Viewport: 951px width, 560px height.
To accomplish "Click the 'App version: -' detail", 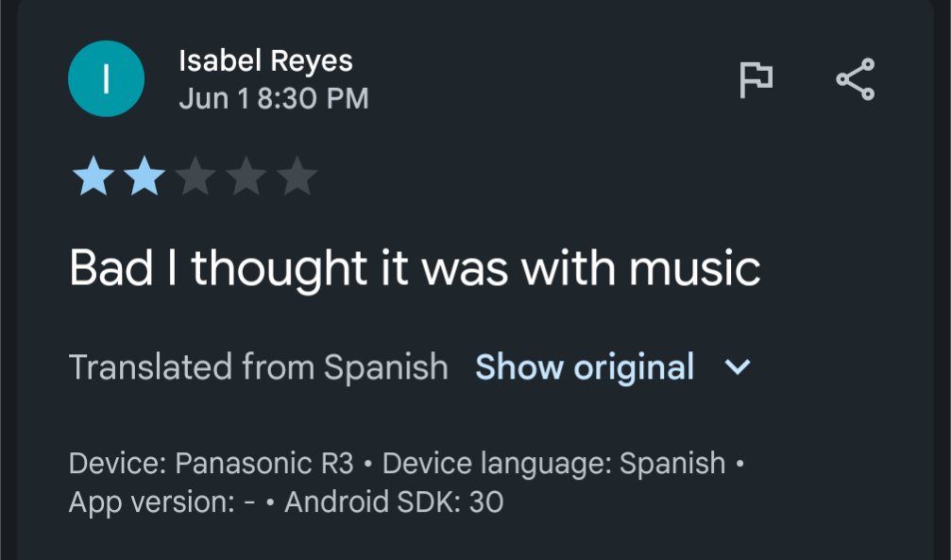I will click(x=161, y=503).
